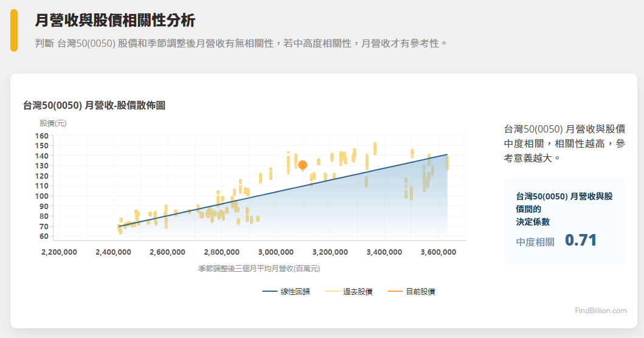Image resolution: width=644 pixels, height=338 pixels.
Task: Click the 2,800,000 x-axis tick
Action: [x=222, y=252]
